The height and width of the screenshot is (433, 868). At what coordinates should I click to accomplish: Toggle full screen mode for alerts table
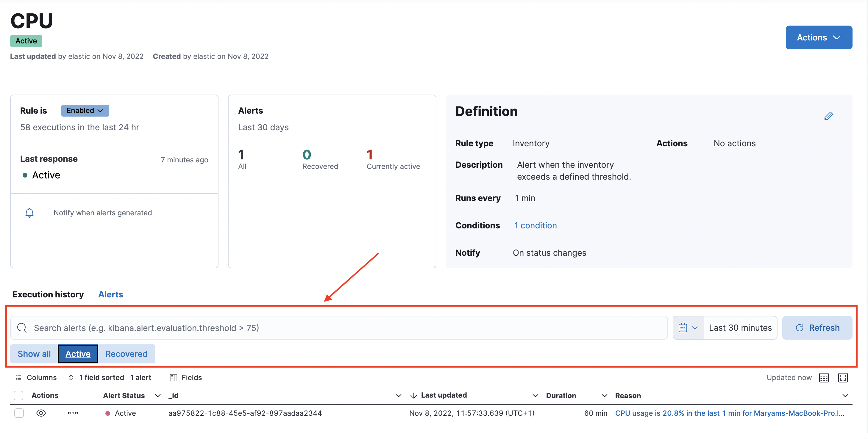coord(842,377)
